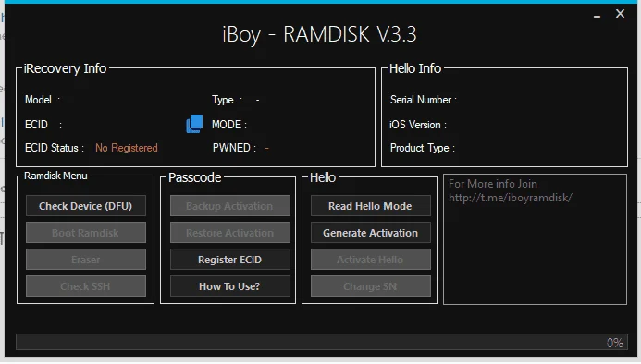
Task: Click the Boot Ramdisk button
Action: point(86,233)
